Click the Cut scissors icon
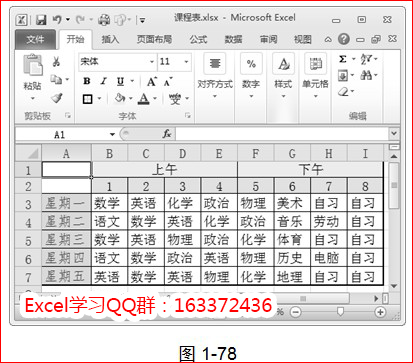The width and height of the screenshot is (413, 363). [56, 62]
